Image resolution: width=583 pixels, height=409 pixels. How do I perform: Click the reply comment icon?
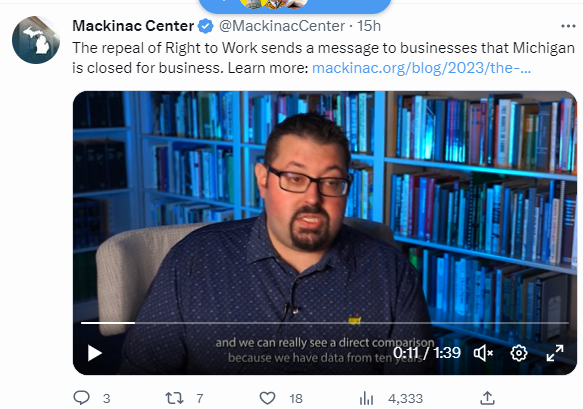coord(81,398)
